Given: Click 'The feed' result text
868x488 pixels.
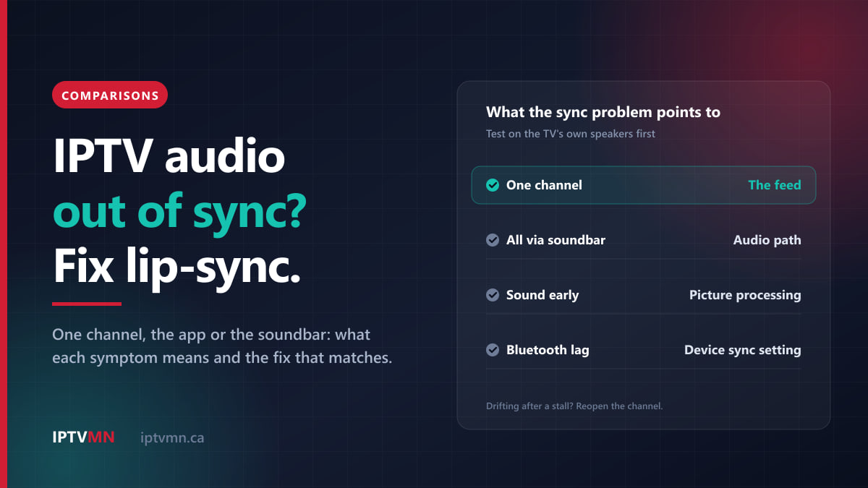Looking at the screenshot, I should click(775, 185).
